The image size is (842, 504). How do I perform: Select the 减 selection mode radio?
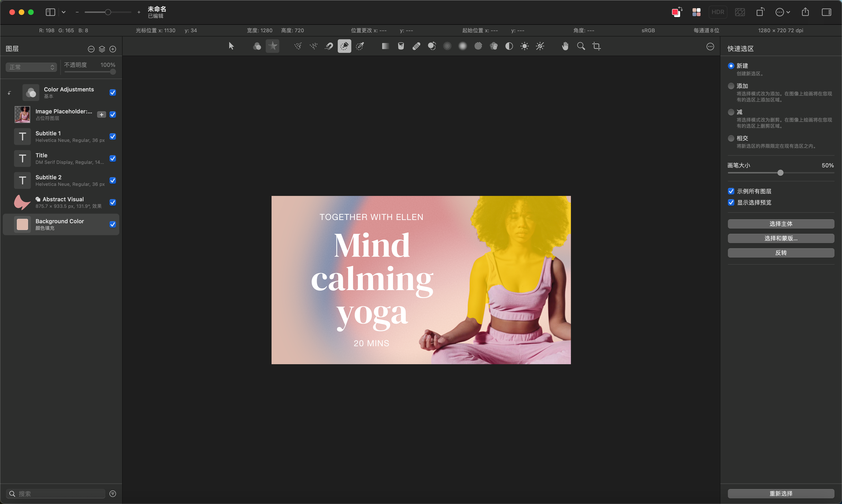pyautogui.click(x=731, y=112)
